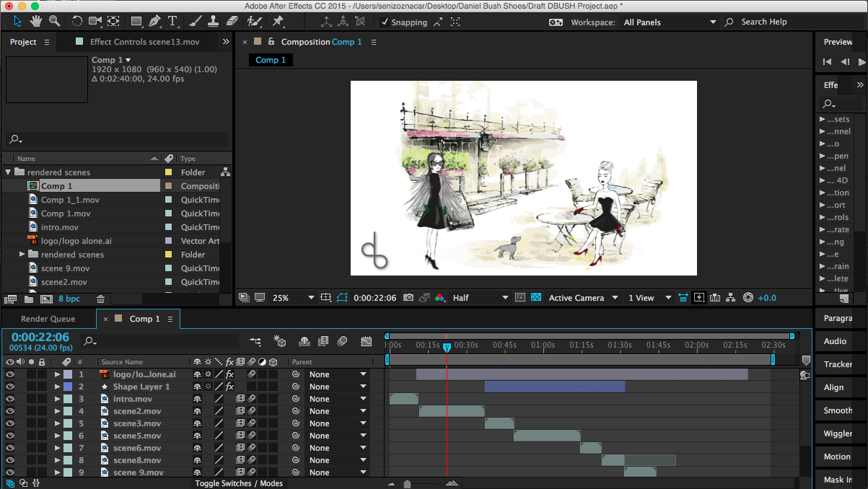Open the Paragraph panel
Image resolution: width=868 pixels, height=489 pixels.
pos(838,318)
